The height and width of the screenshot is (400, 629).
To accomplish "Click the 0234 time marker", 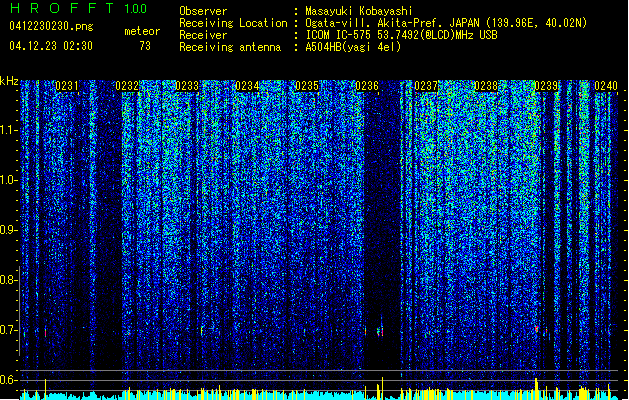I will click(x=247, y=86).
